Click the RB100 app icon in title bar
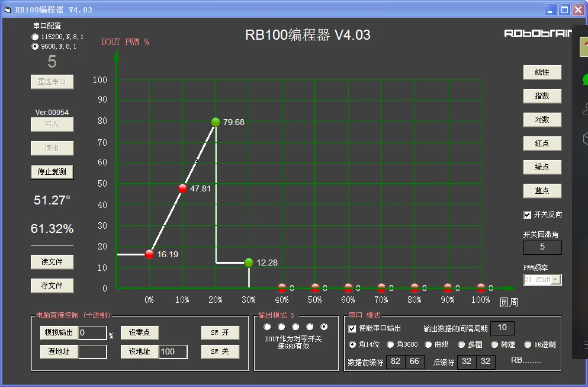The width and height of the screenshot is (588, 387). 8,9
